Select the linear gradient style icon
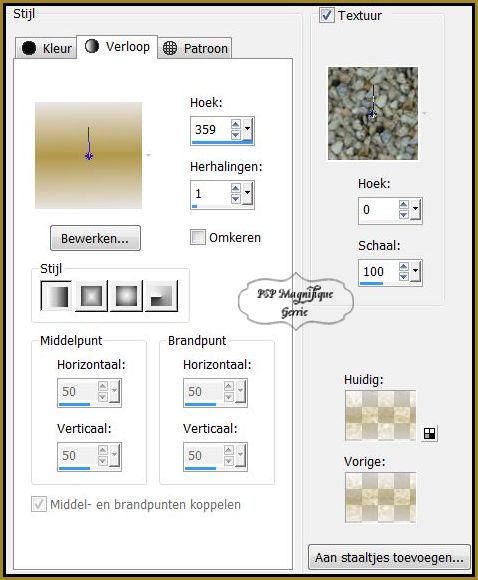The image size is (478, 580). 56,296
